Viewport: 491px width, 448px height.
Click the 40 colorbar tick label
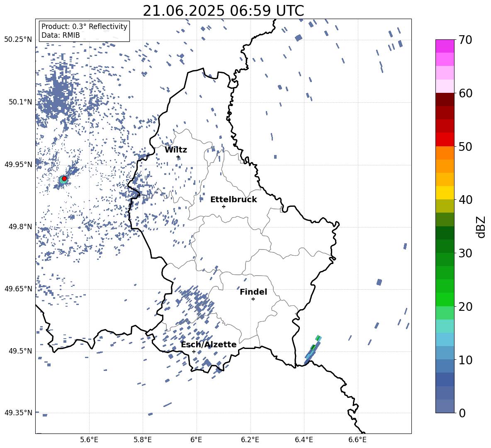click(x=465, y=200)
